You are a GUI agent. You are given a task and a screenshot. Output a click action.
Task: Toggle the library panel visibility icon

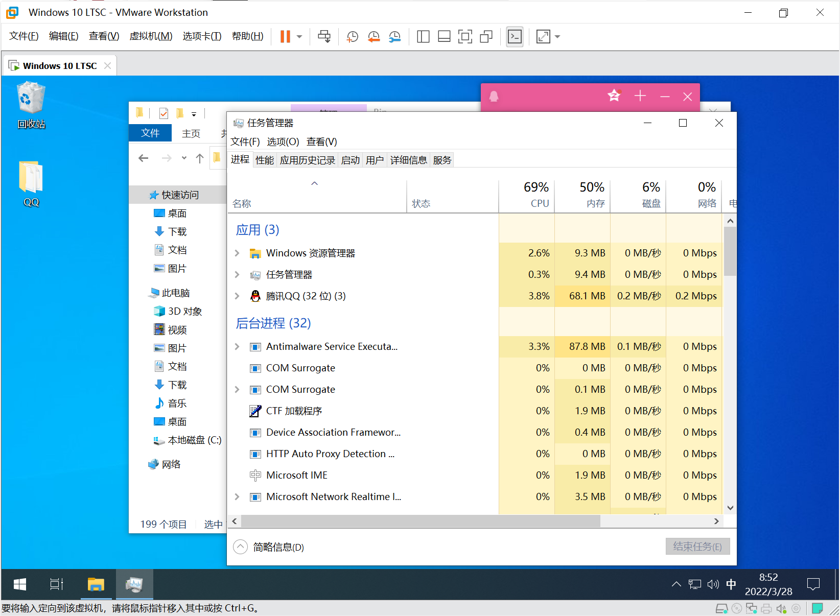[x=423, y=36]
